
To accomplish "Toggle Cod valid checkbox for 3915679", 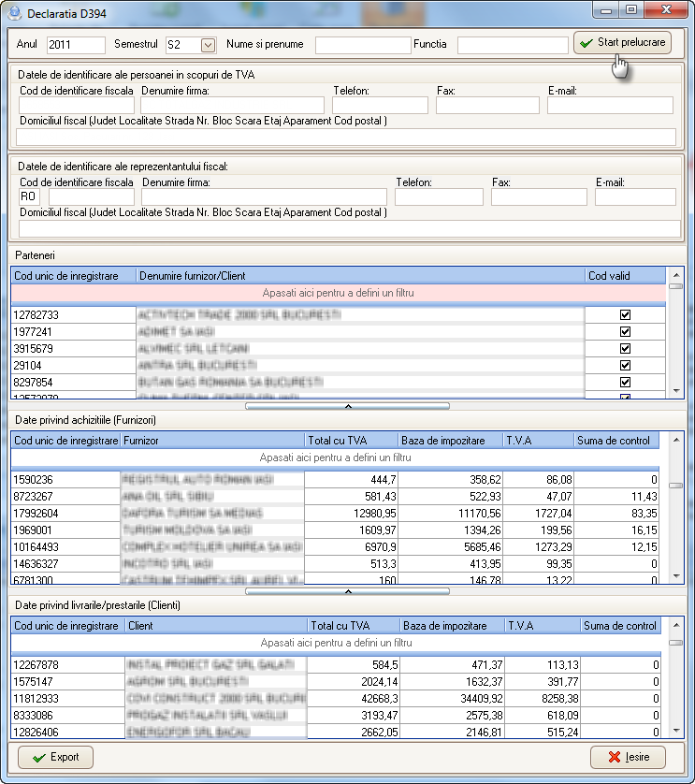I will point(625,349).
